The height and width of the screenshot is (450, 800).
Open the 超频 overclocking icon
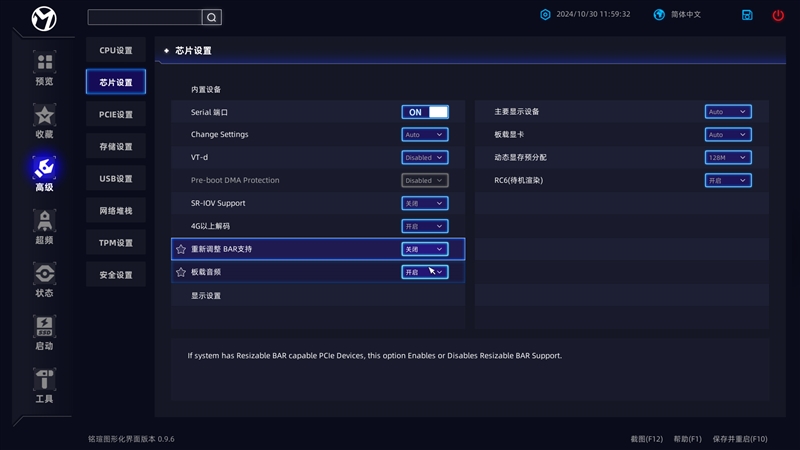pyautogui.click(x=44, y=221)
